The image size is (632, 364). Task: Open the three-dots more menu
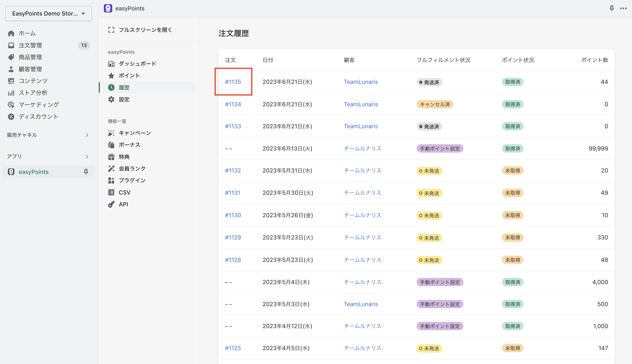[623, 8]
